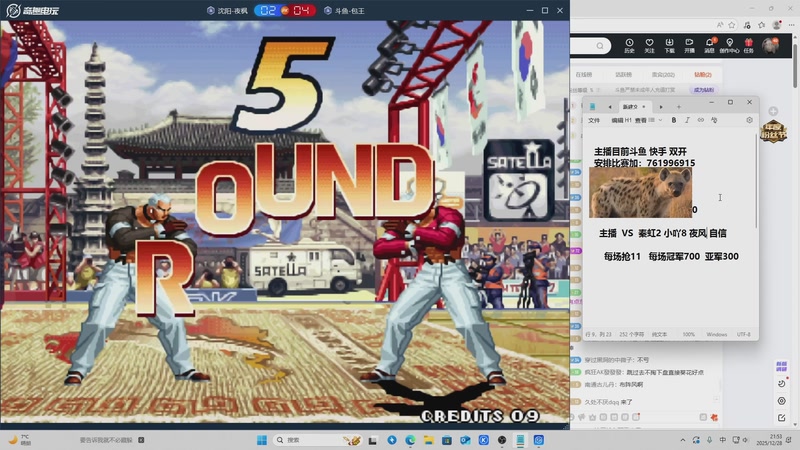Close the 新建文 Notepad tab
Image resolution: width=800 pixels, height=450 pixels.
coord(644,107)
